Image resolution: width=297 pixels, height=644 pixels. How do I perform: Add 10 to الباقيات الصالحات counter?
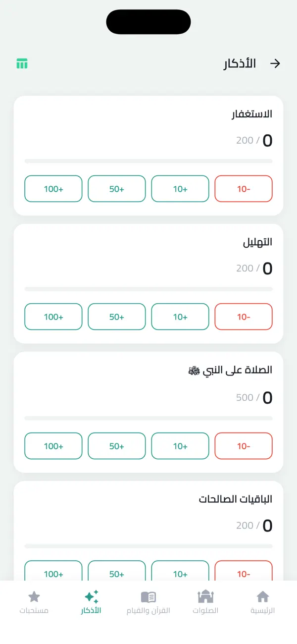[x=180, y=574]
